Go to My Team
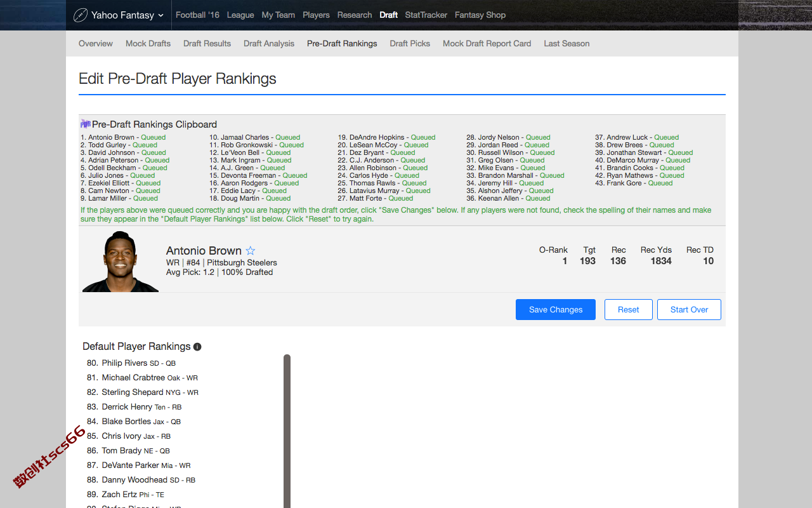The height and width of the screenshot is (508, 812). 278,15
